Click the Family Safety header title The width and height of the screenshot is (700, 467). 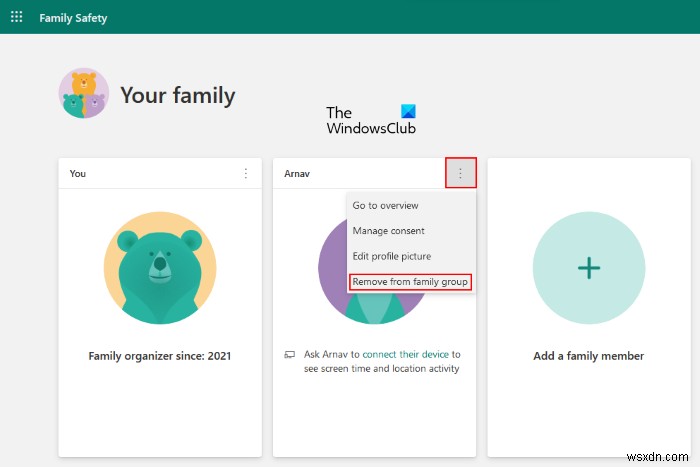73,18
